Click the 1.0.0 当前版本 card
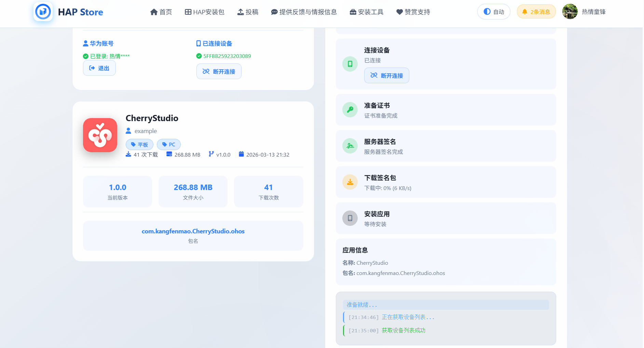This screenshot has width=644, height=348. 118,191
